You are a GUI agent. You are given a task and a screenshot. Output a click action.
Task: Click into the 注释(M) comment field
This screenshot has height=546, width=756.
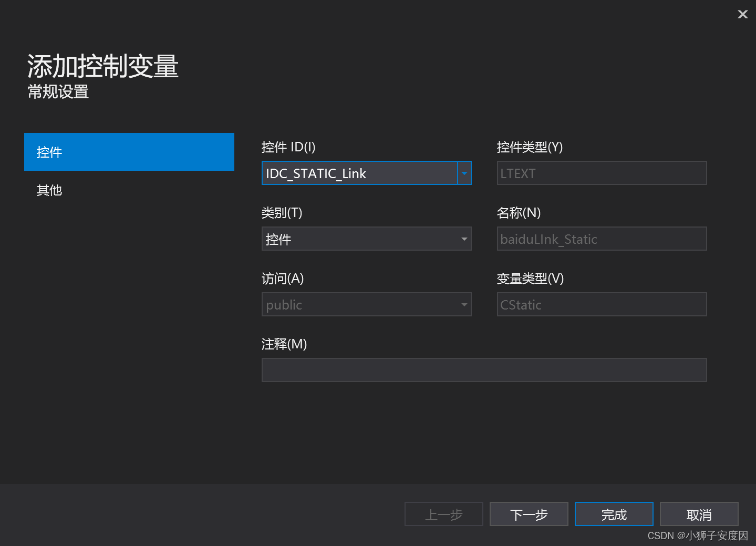[x=483, y=369]
